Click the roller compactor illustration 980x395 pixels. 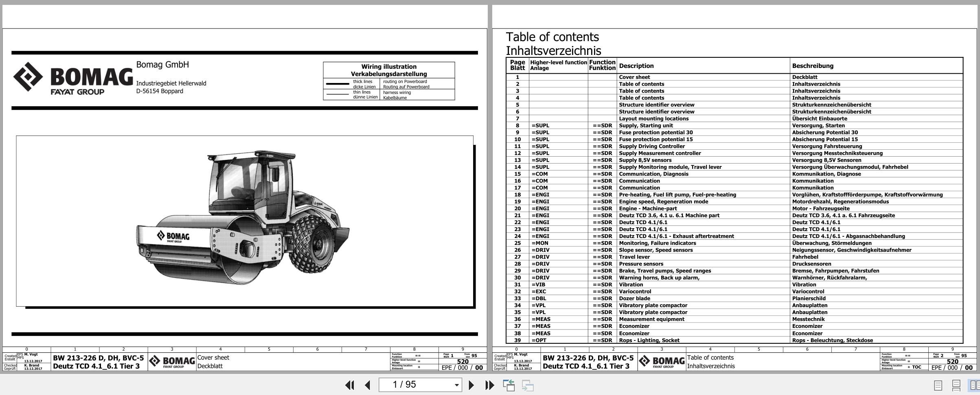(243, 220)
